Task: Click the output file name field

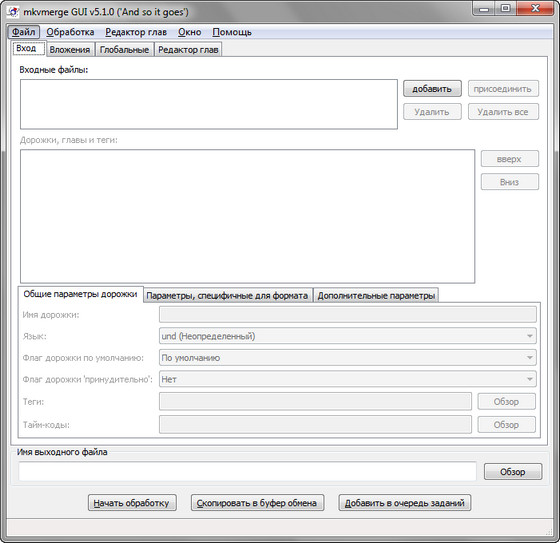Action: coord(248,471)
